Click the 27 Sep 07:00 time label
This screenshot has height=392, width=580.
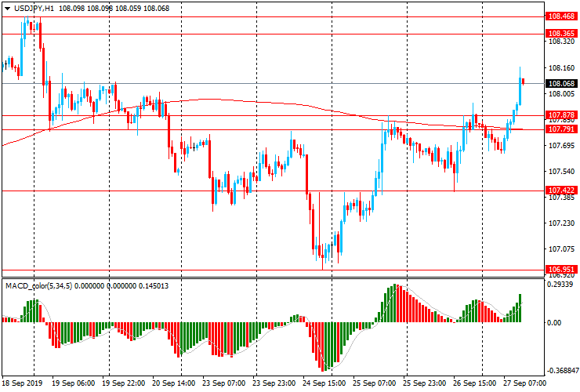coord(524,383)
